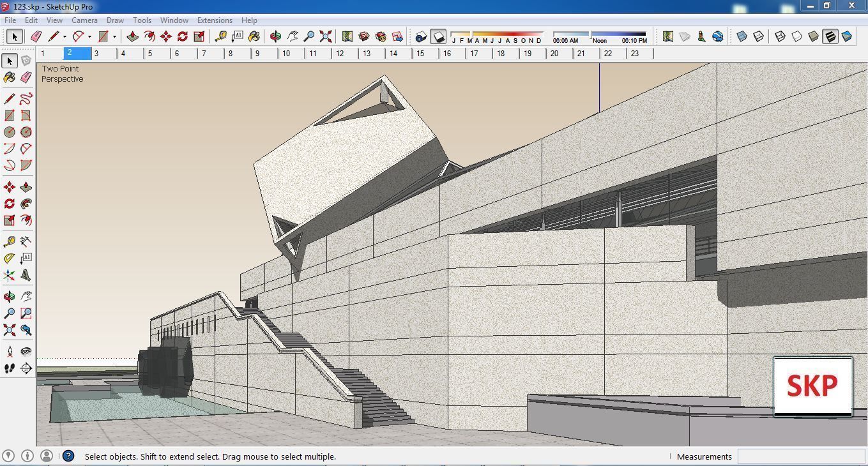Open the Camera menu

(84, 20)
